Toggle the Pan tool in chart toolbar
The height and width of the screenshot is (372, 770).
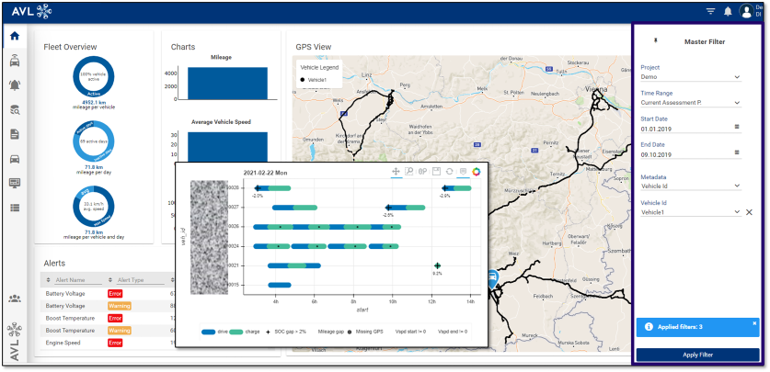[x=396, y=171]
